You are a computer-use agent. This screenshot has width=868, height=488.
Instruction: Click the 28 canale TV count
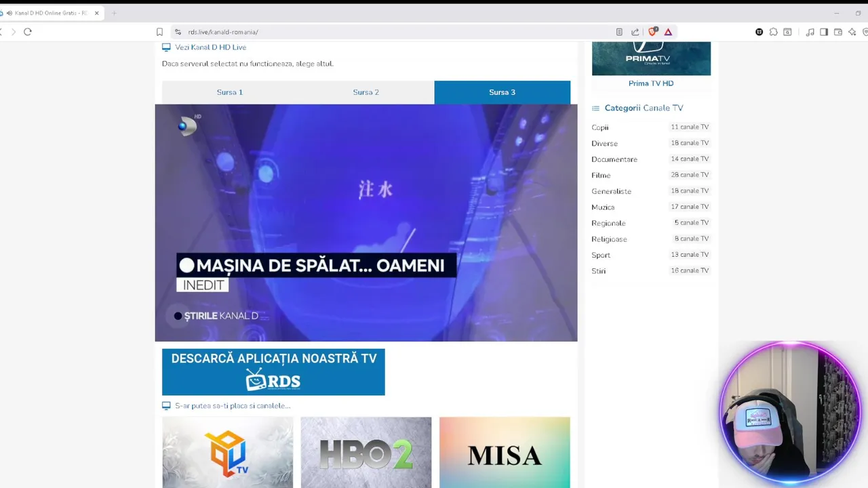690,175
